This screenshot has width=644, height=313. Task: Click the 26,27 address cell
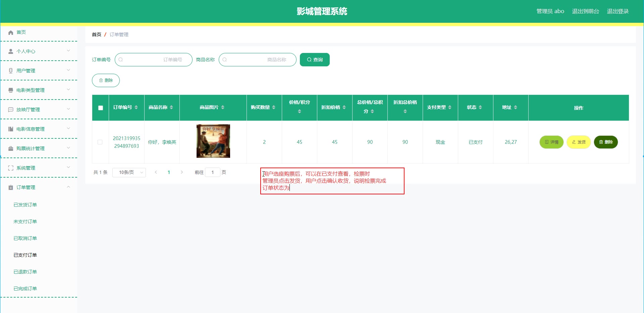(511, 142)
